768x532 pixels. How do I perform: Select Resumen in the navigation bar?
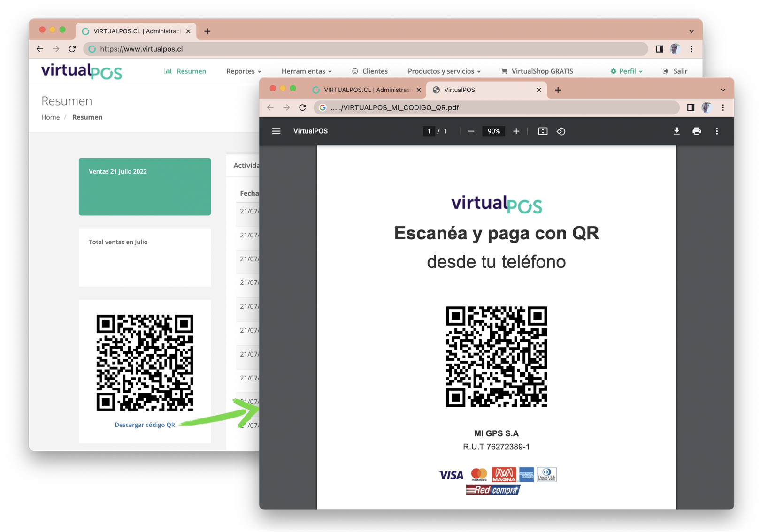(x=185, y=71)
